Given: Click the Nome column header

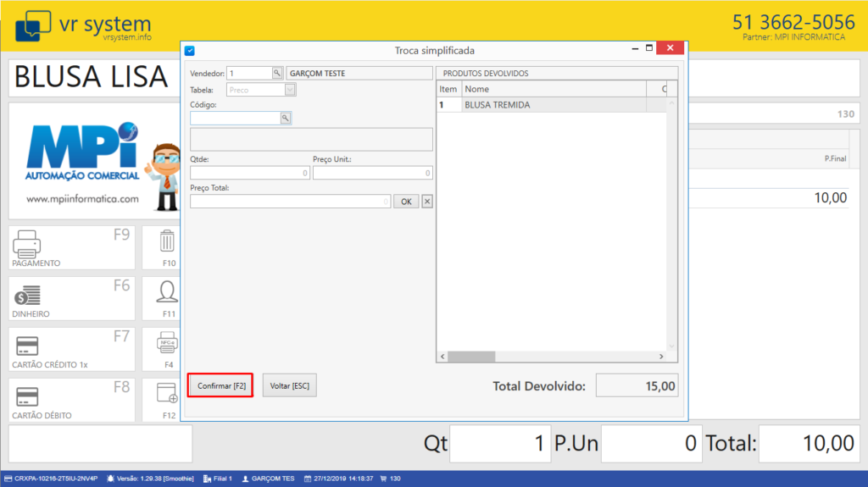Looking at the screenshot, I should (553, 89).
